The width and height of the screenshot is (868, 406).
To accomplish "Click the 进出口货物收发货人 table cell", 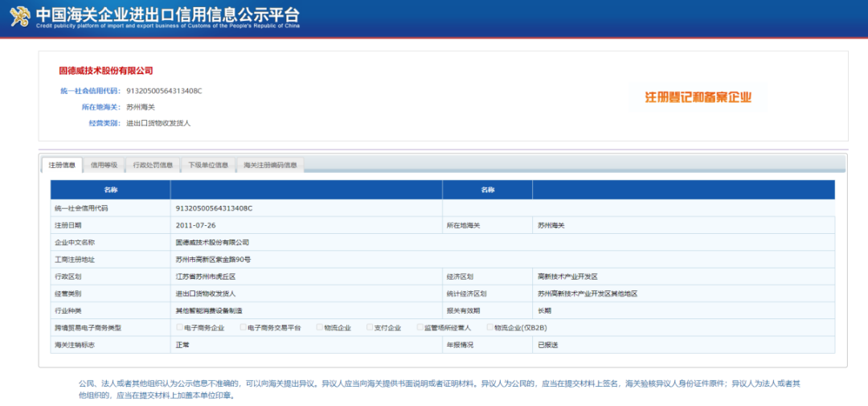I will pyautogui.click(x=306, y=293).
